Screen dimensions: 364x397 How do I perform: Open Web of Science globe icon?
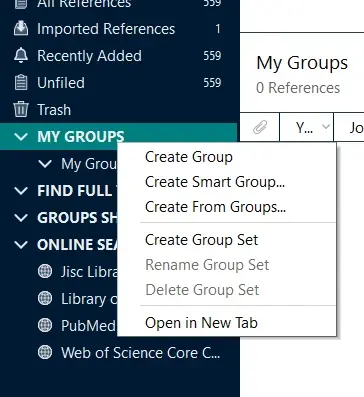click(45, 352)
